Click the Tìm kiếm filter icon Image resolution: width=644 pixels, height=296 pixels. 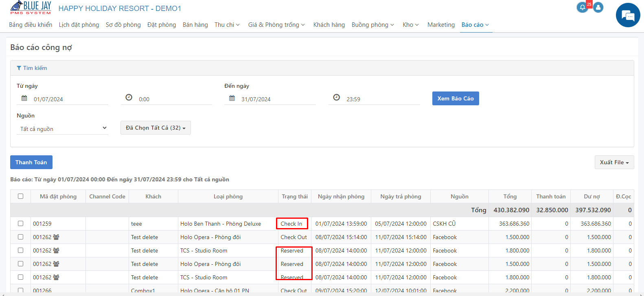click(19, 68)
